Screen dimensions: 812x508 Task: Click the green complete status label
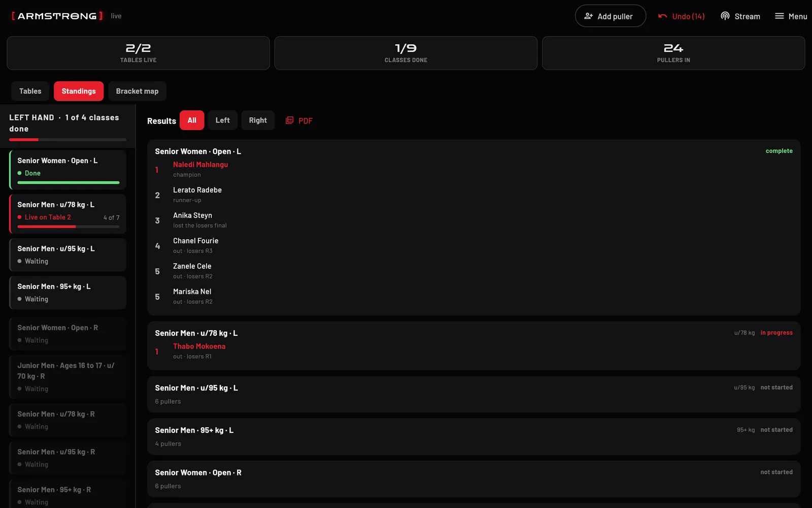[779, 151]
